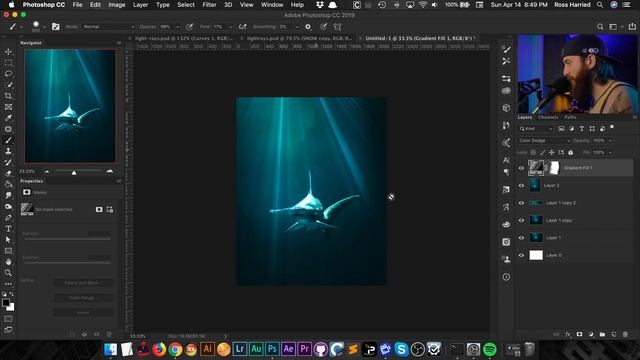Click the Color Range button
The width and height of the screenshot is (640, 360).
(83, 298)
